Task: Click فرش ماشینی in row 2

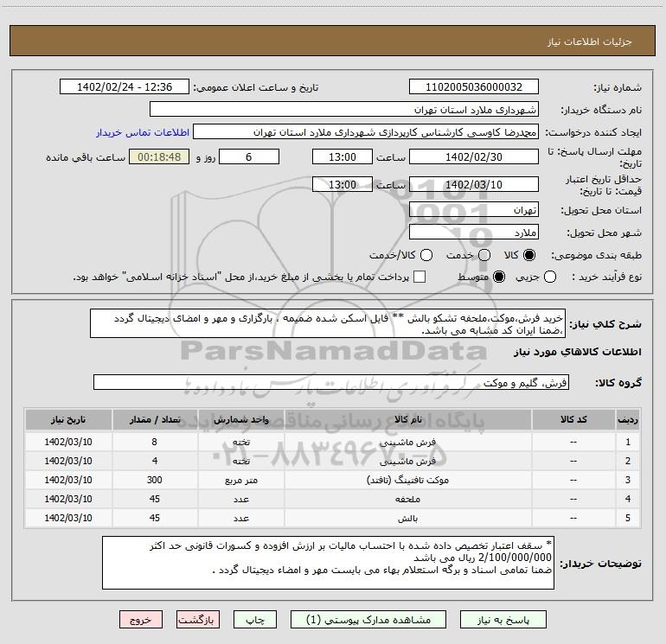Action: coord(407,461)
